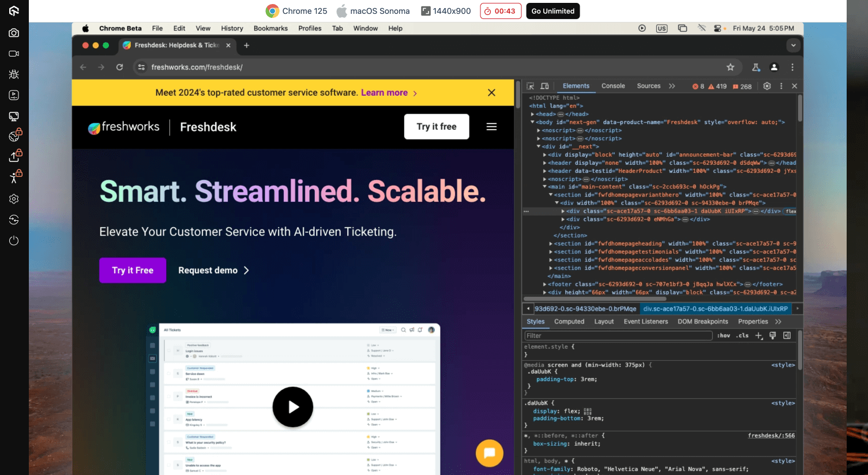Open the History menu in the menu bar
This screenshot has width=868, height=475.
(232, 28)
